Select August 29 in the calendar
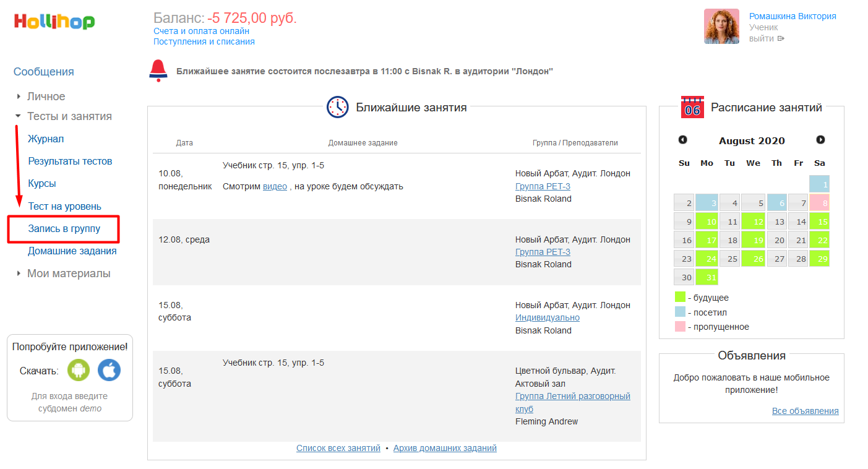Image resolution: width=868 pixels, height=469 pixels. [x=819, y=259]
